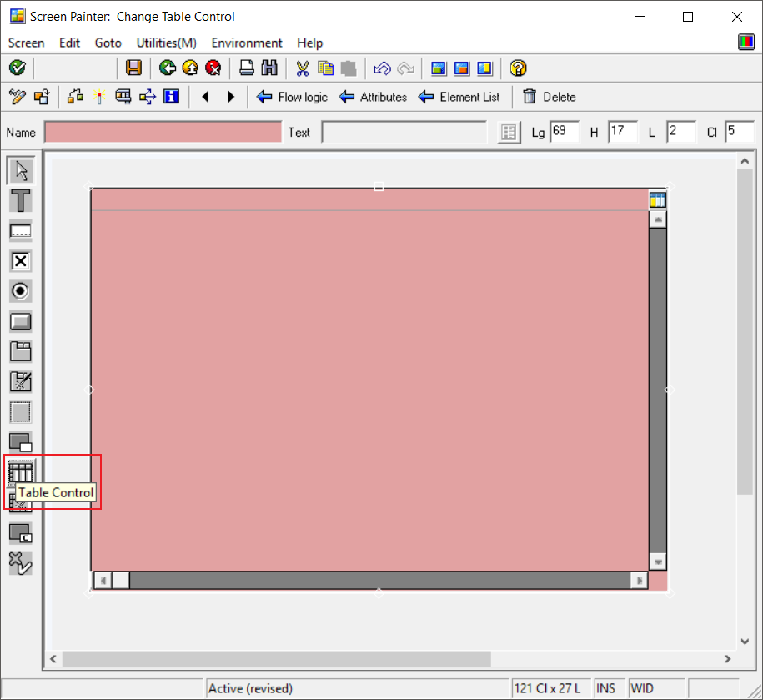The height and width of the screenshot is (700, 763).
Task: Open Find with the binoculars icon
Action: coord(269,68)
